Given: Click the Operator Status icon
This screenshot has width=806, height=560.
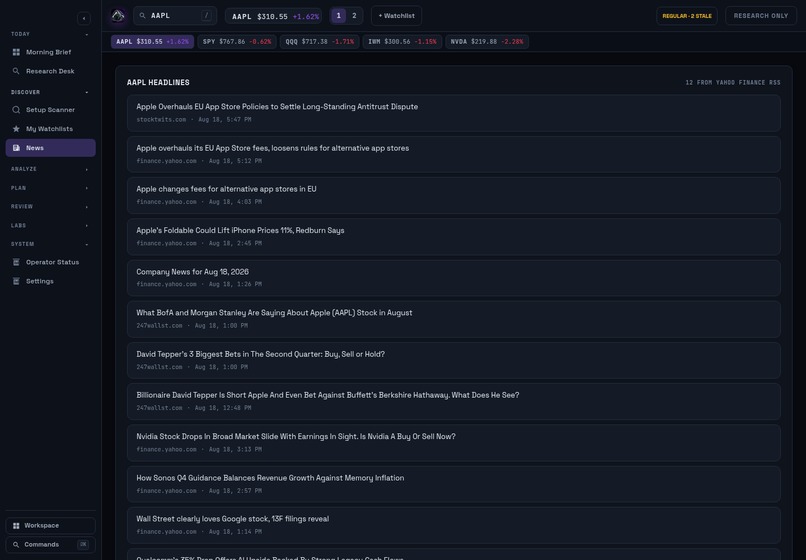Looking at the screenshot, I should click(x=16, y=262).
